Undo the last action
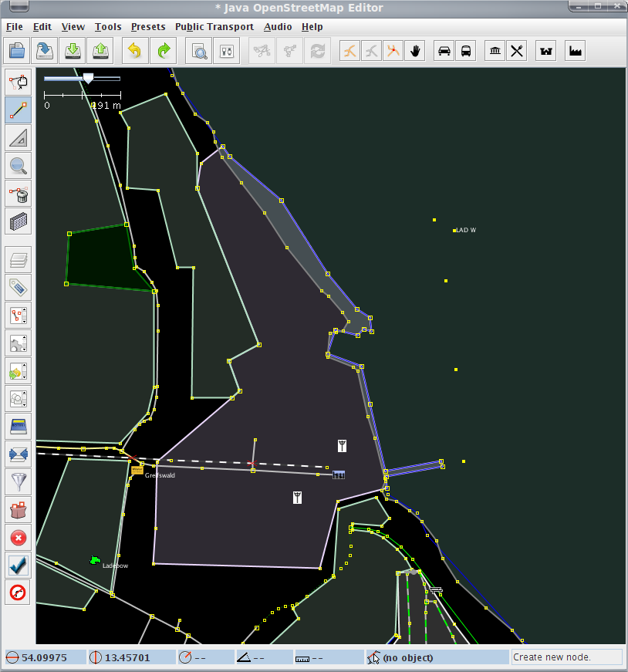This screenshot has height=672, width=628. pos(135,52)
